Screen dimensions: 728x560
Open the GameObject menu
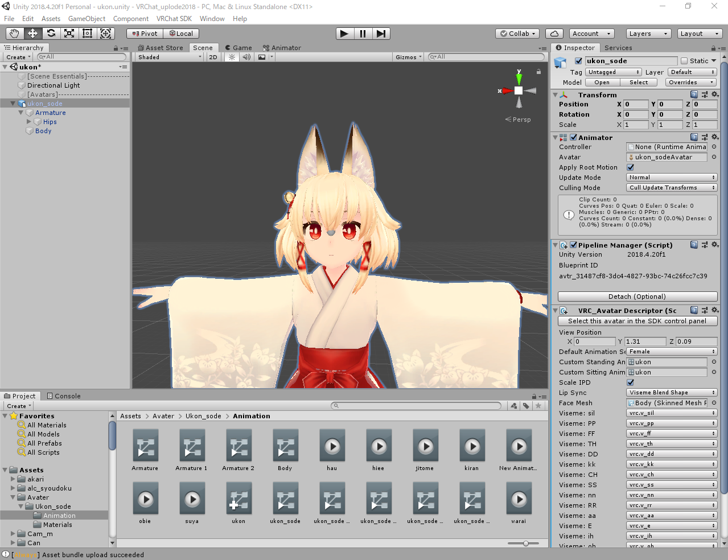(x=87, y=19)
